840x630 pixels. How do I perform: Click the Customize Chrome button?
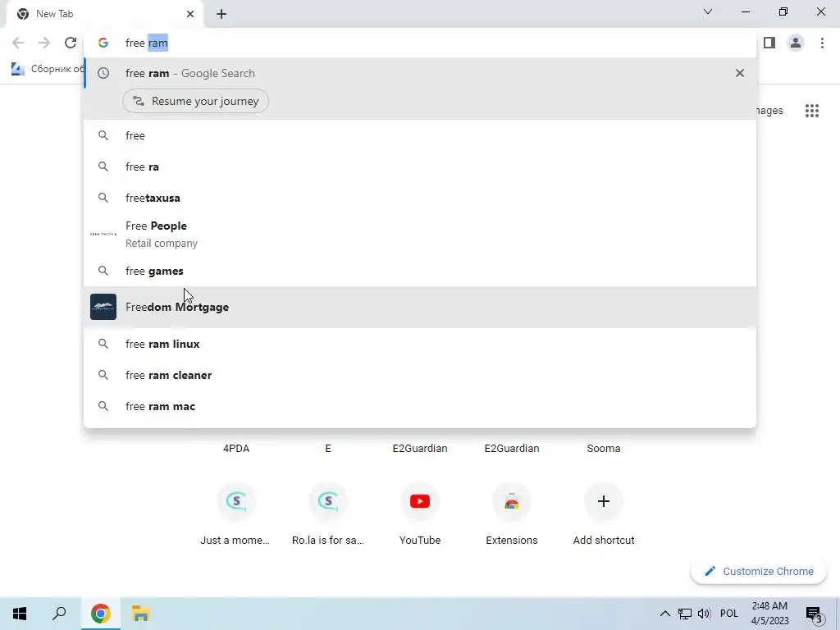(x=759, y=571)
